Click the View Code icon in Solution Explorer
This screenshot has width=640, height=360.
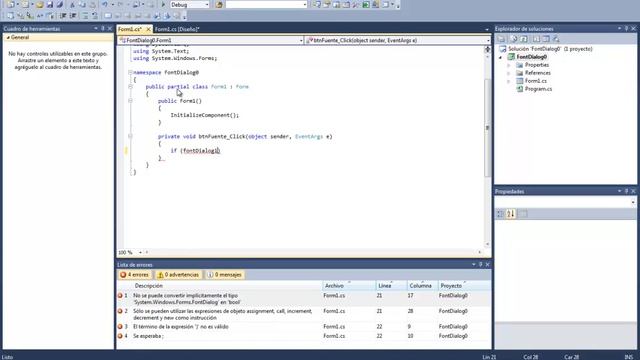536,39
